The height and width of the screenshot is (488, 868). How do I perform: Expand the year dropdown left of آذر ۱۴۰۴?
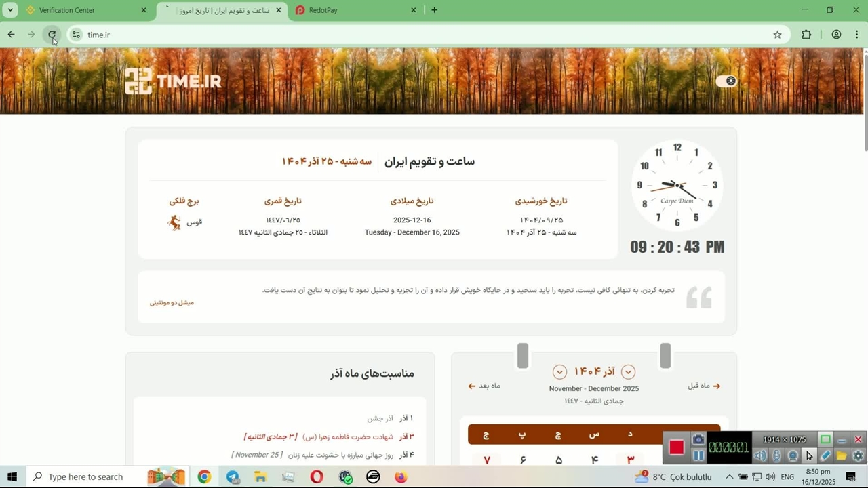click(559, 371)
